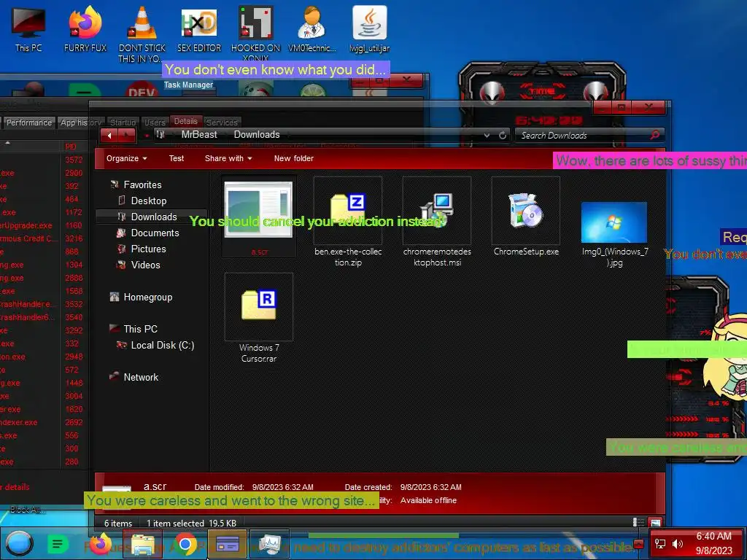Open Network in the navigation pane
Viewport: 747px width, 560px height.
pyautogui.click(x=141, y=377)
